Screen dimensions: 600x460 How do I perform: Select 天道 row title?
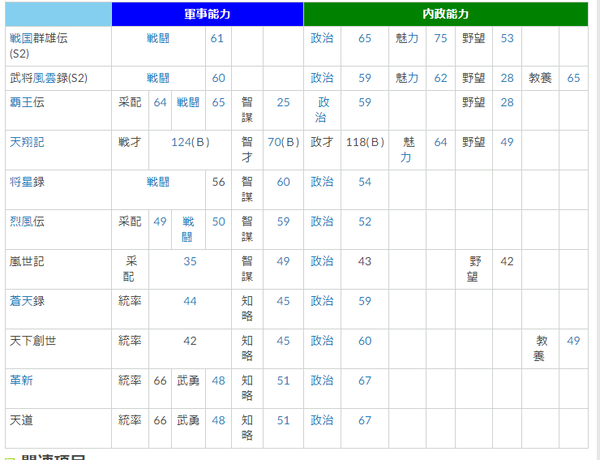point(21,420)
